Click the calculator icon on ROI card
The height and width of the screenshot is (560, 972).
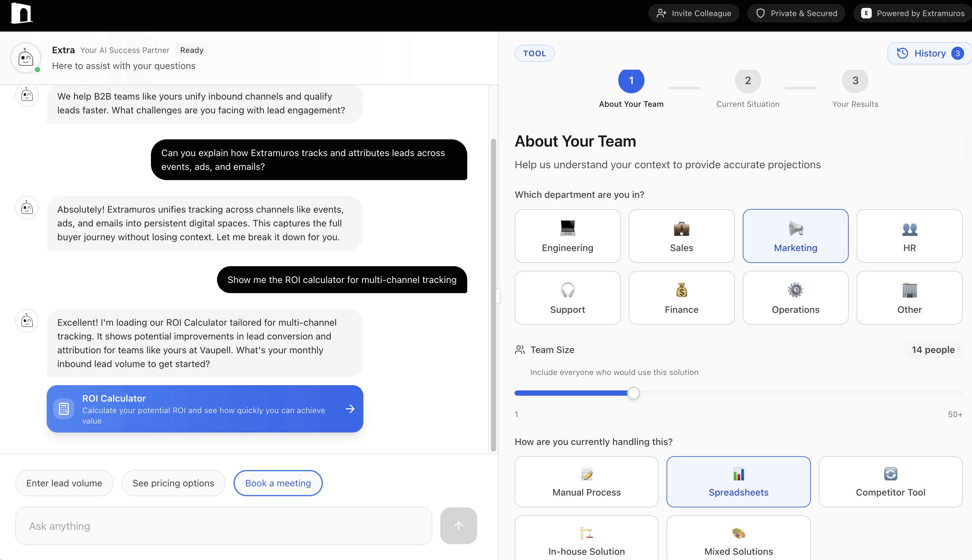coord(64,408)
